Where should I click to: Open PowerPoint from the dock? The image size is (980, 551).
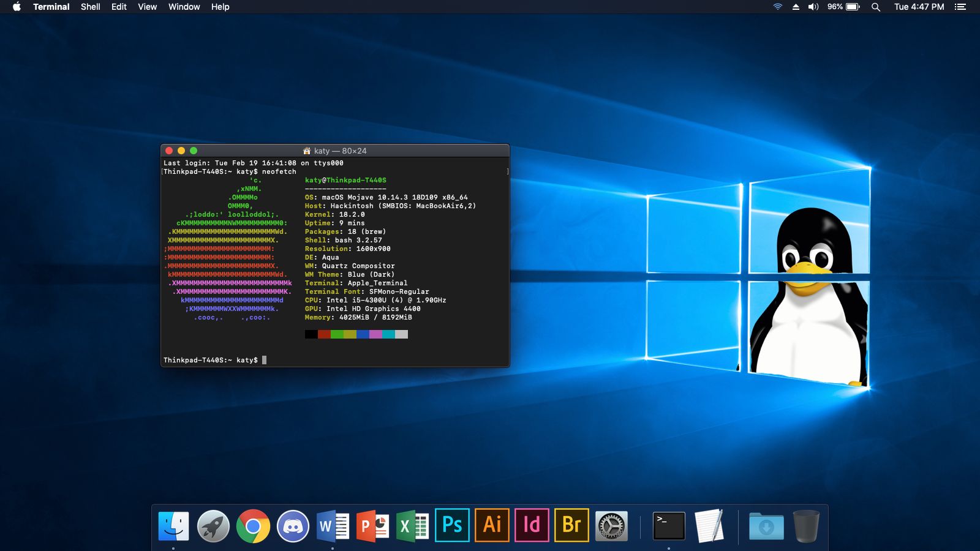(x=372, y=525)
